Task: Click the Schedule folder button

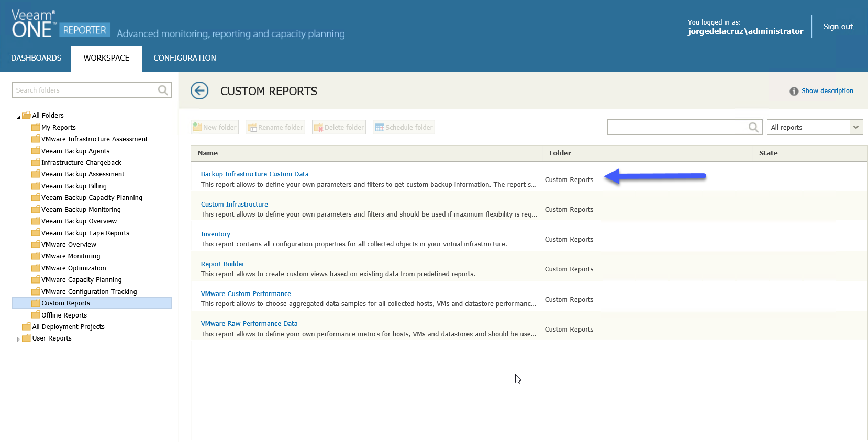Action: [x=404, y=127]
